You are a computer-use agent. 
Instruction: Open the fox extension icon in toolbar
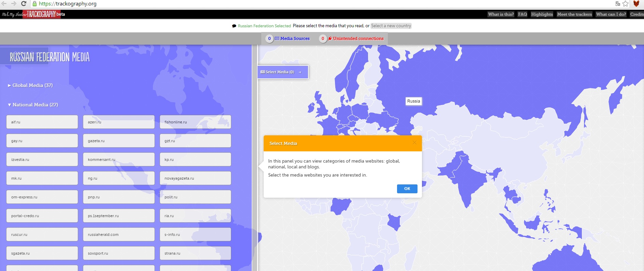click(x=636, y=4)
